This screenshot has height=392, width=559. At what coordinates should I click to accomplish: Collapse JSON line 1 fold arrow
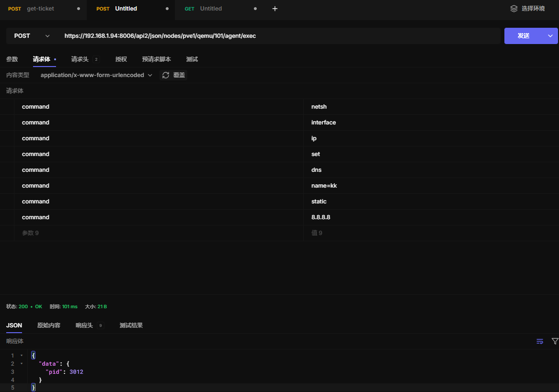click(22, 356)
